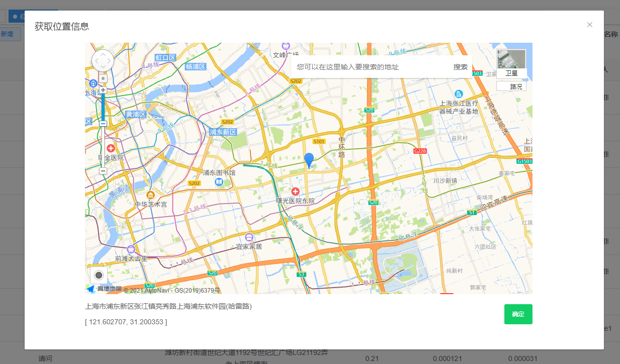Viewport: 620px width, 364px height.
Task: Click the blue facility icon near 上海张江医疗器械产业基地
Action: pos(458,93)
